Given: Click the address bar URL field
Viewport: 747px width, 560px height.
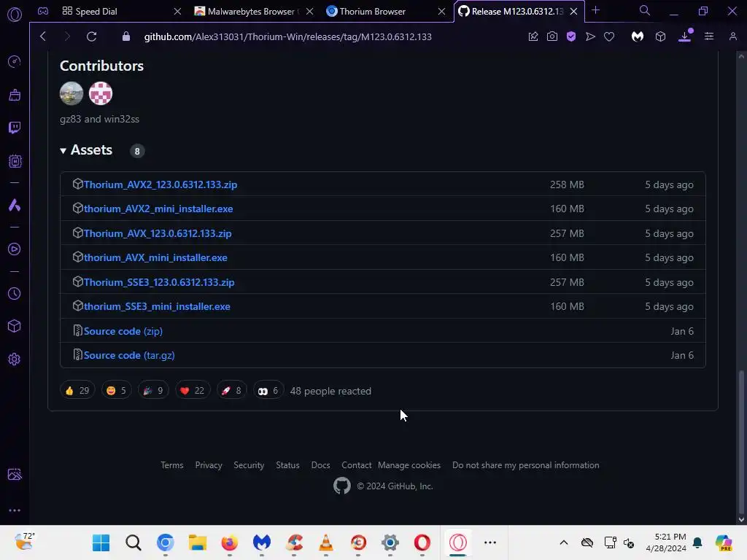Looking at the screenshot, I should [x=287, y=36].
